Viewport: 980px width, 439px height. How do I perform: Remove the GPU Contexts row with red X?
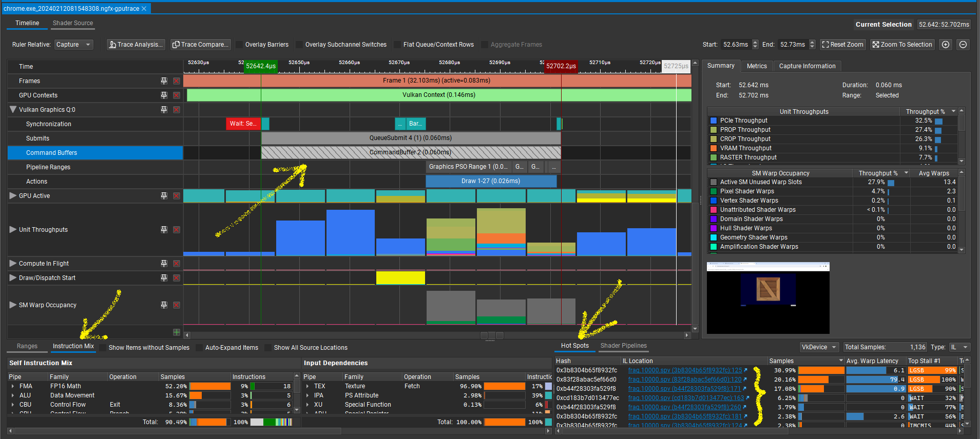click(177, 95)
